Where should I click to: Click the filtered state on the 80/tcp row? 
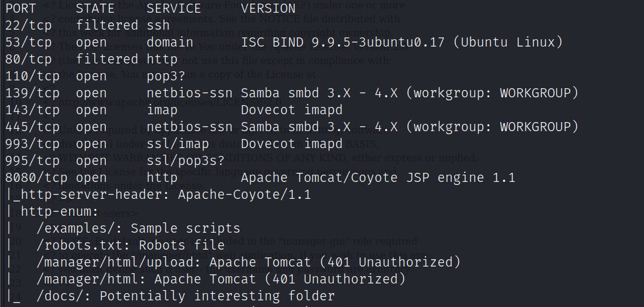click(107, 59)
